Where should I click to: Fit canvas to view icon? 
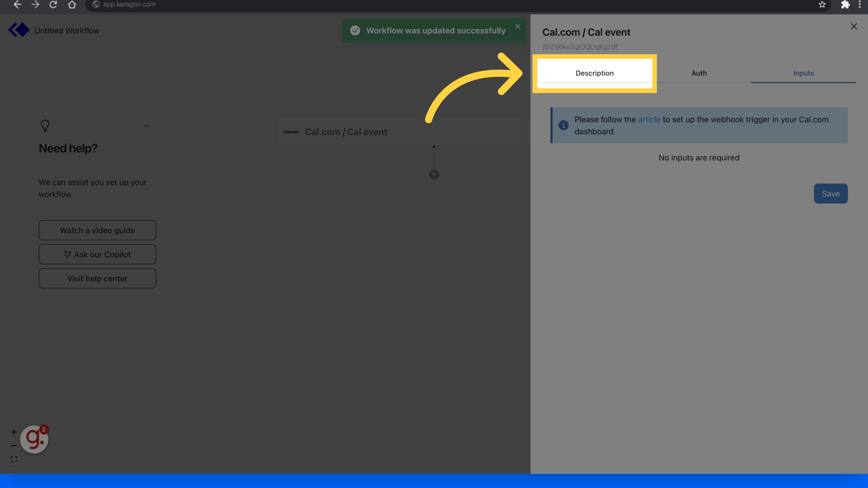point(14,459)
